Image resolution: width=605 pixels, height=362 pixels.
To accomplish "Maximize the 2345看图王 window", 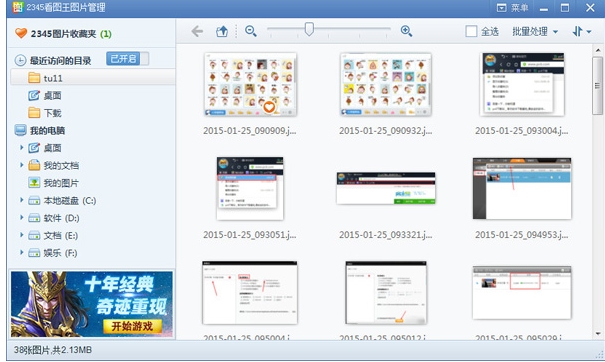I will 565,8.
